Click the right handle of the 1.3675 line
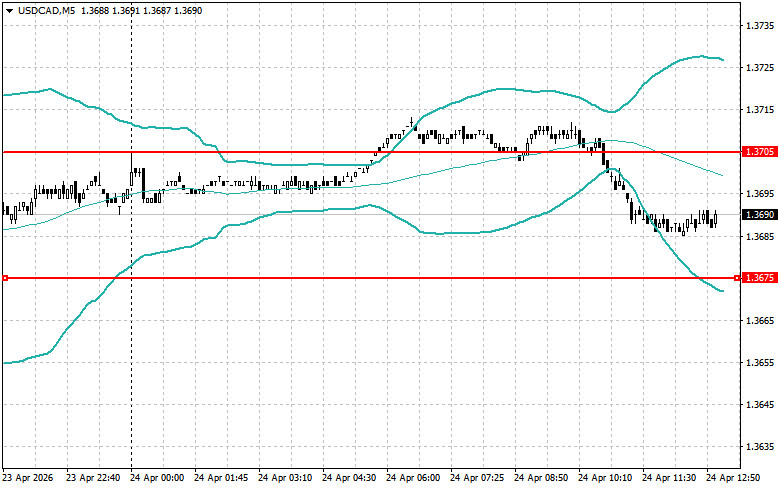Screen dimensions: 781x489 [x=737, y=278]
